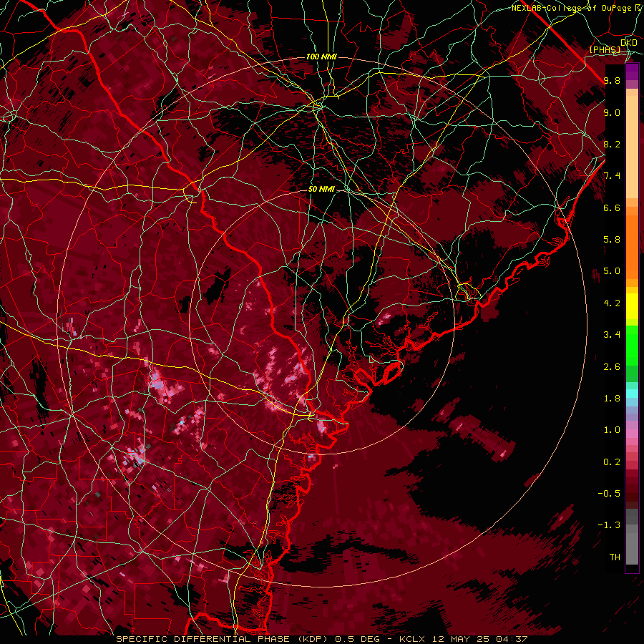The height and width of the screenshot is (644, 644).
Task: Click the 3.4 value on the color scale
Action: point(612,335)
